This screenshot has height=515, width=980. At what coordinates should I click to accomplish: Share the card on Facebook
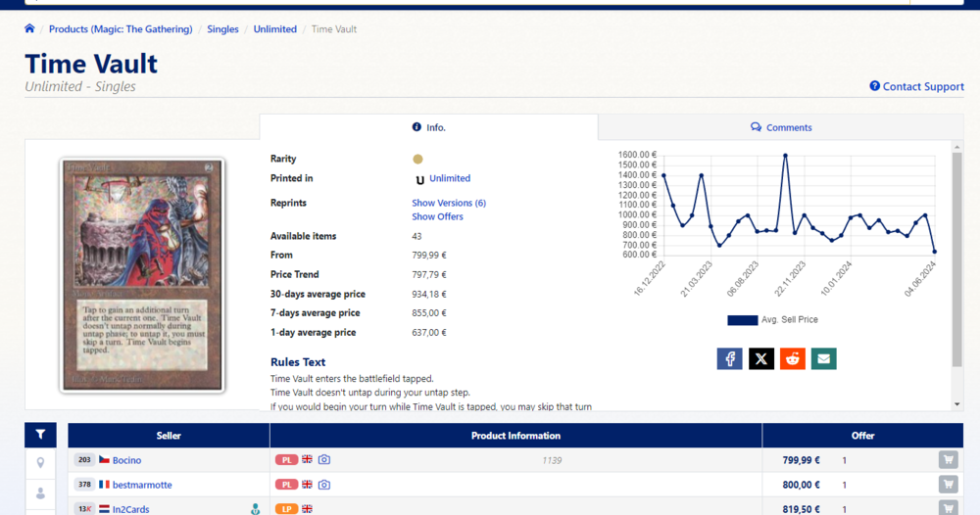click(729, 358)
